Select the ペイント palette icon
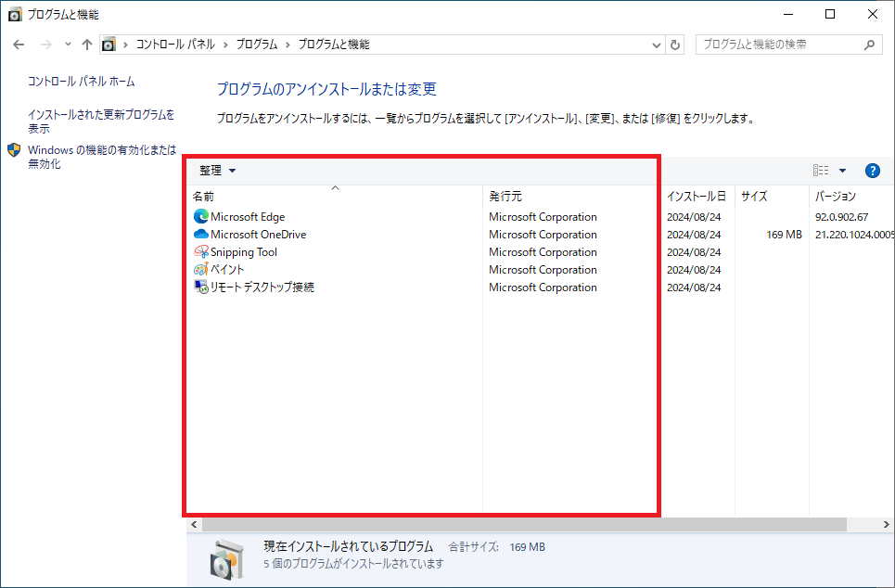Screen dimensions: 895x588 click(x=201, y=270)
